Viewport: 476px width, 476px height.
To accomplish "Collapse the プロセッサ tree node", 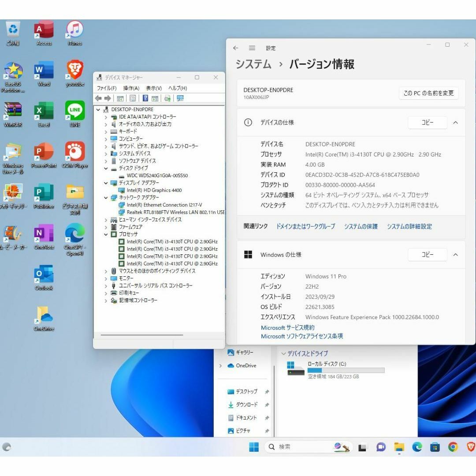I will point(106,234).
